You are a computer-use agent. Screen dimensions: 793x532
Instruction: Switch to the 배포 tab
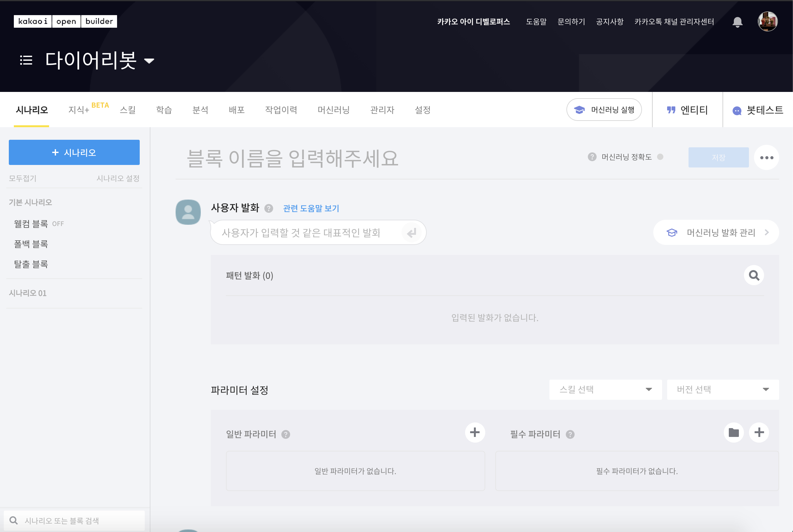click(x=236, y=110)
